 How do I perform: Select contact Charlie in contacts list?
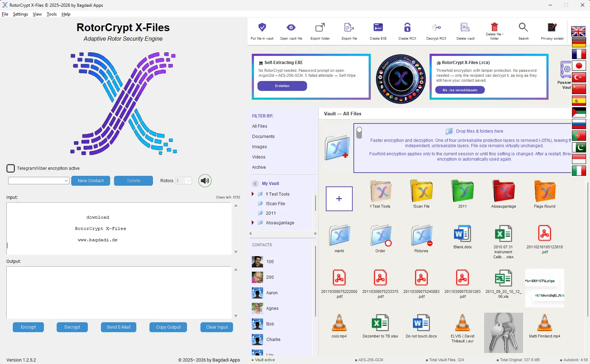tap(273, 340)
